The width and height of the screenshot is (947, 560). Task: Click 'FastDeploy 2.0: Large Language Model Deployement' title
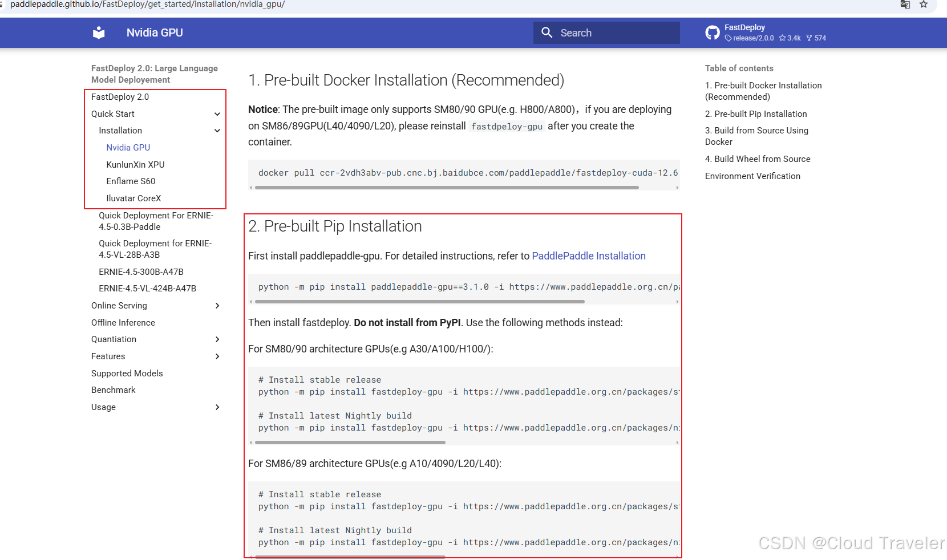pyautogui.click(x=155, y=74)
